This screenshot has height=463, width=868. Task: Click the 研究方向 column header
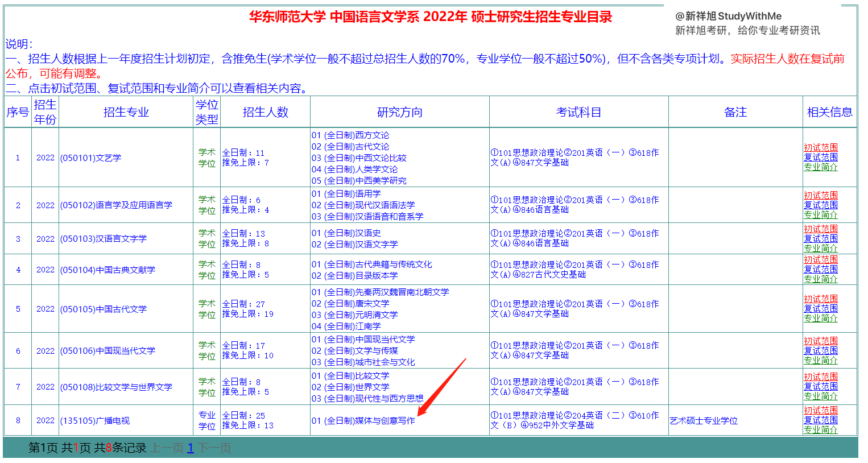click(399, 112)
